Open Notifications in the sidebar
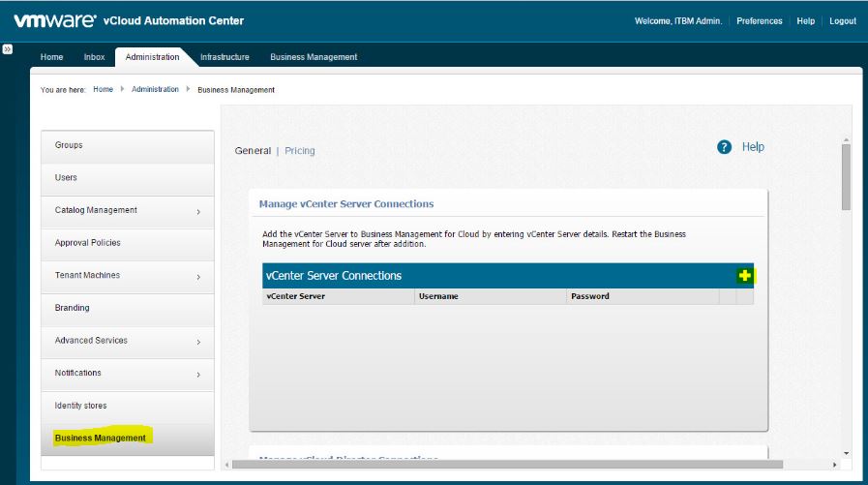Screen dimensions: 868x485 (128, 375)
